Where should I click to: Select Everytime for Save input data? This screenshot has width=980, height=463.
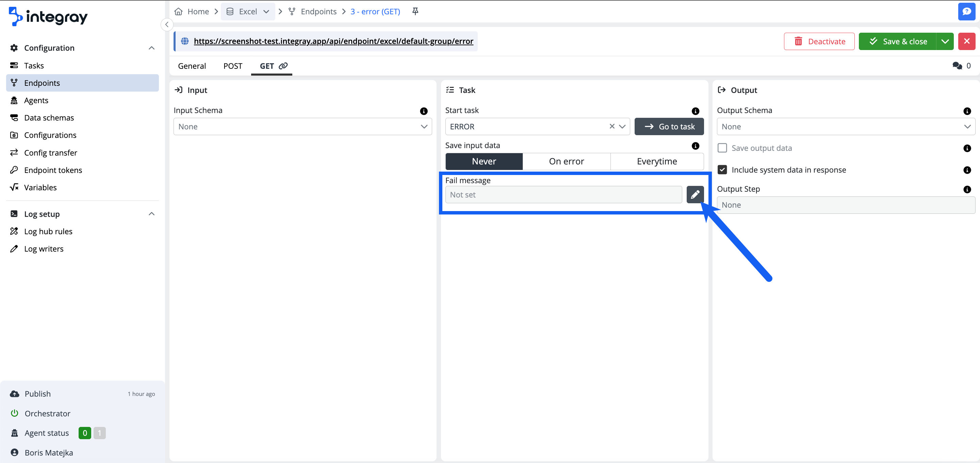[x=657, y=161]
